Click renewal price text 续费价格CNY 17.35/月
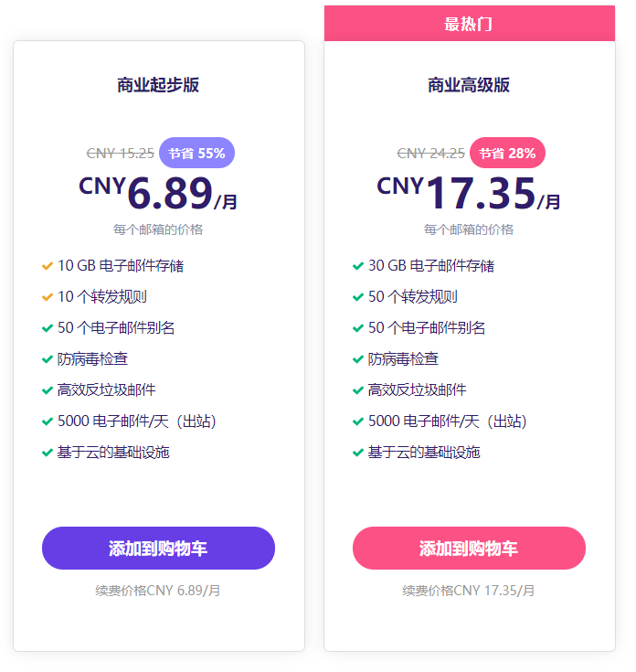 click(469, 591)
